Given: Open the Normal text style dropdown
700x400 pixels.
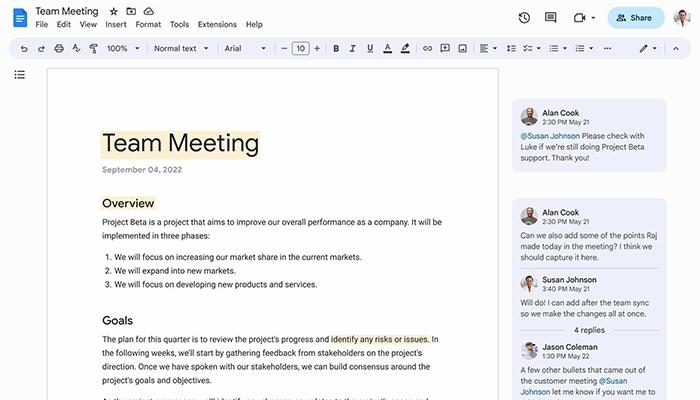Looking at the screenshot, I should click(x=181, y=48).
